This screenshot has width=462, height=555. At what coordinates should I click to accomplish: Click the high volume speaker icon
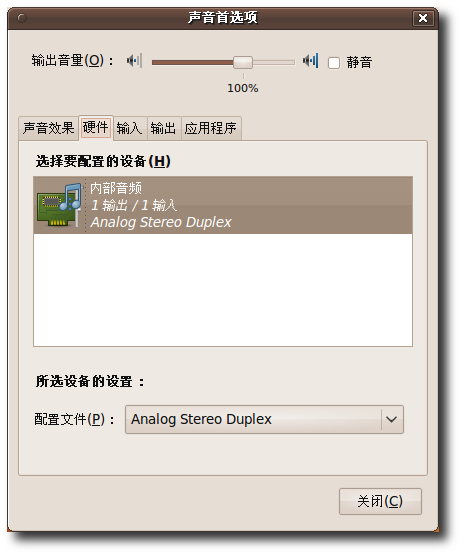(x=310, y=61)
